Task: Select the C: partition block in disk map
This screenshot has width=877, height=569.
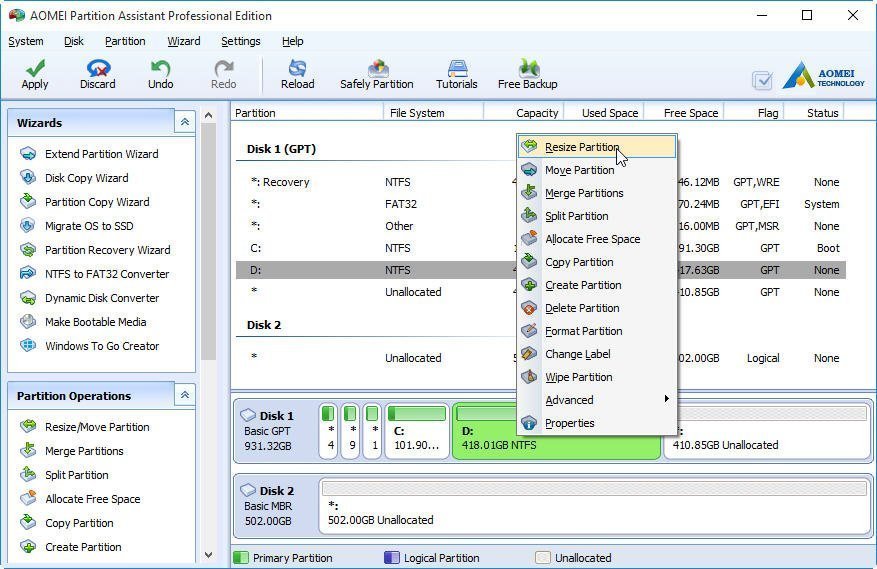Action: coord(417,431)
